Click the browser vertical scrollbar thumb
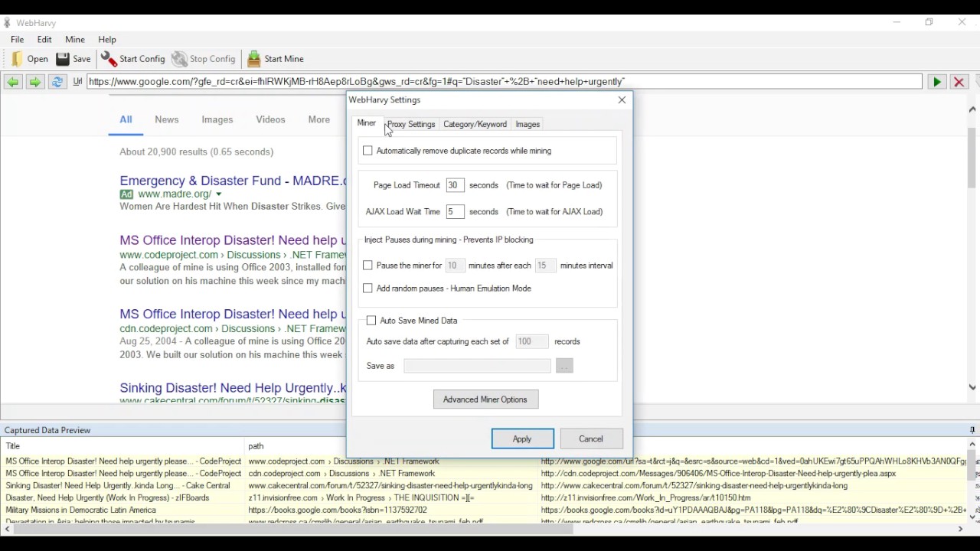This screenshot has height=551, width=980. 972,158
